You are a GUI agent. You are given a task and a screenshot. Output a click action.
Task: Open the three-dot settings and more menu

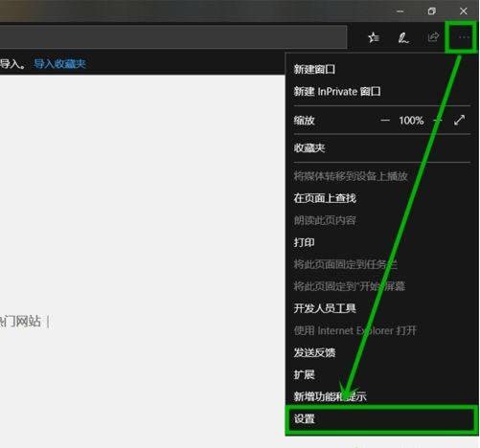[x=463, y=37]
